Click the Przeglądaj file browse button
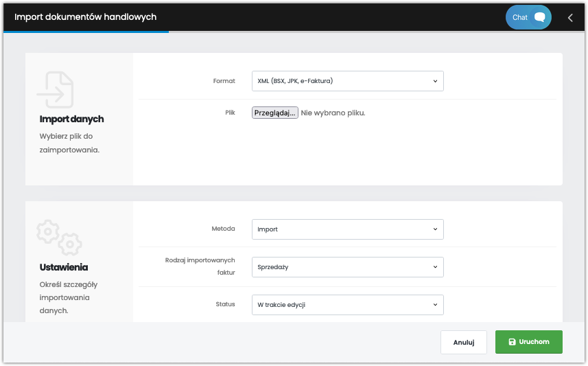The width and height of the screenshot is (588, 366). (x=275, y=113)
